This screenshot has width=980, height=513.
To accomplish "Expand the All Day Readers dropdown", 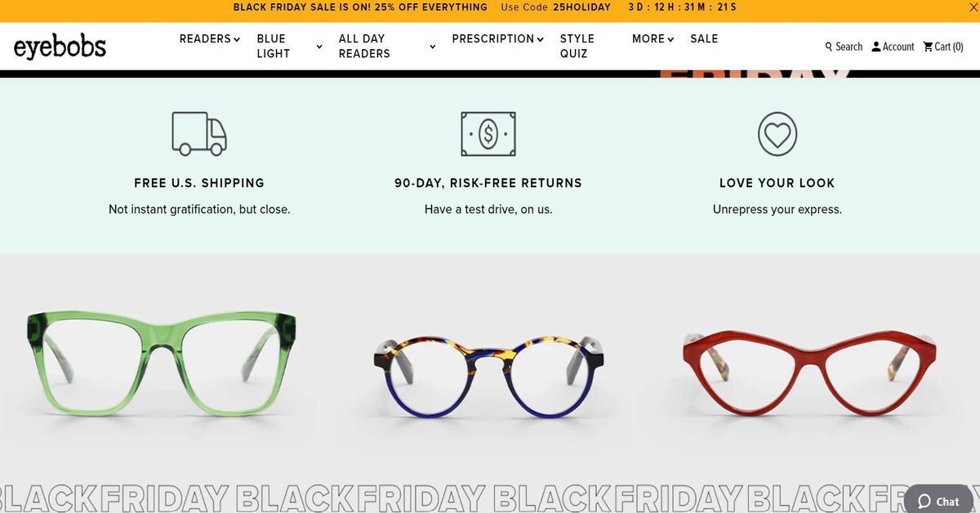I will pos(387,46).
